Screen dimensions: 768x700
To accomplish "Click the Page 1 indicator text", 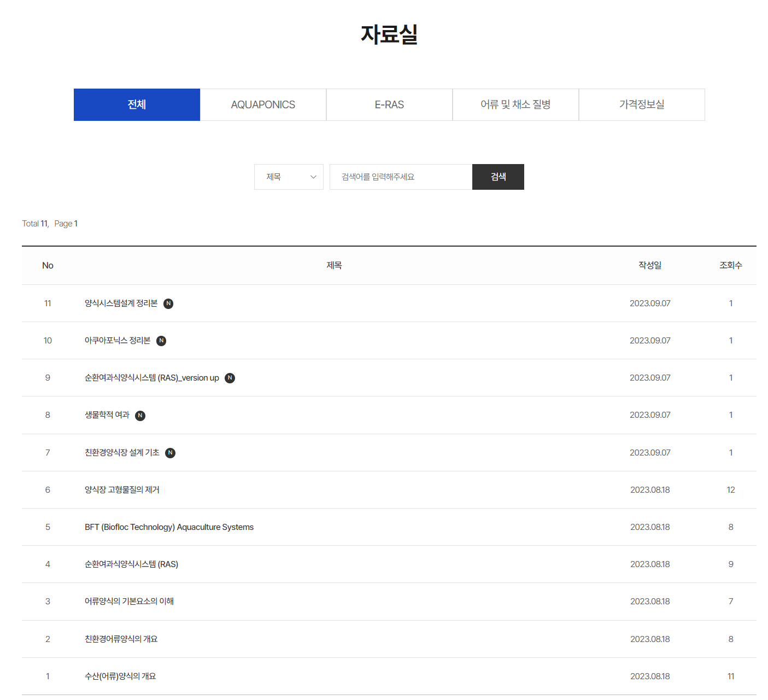I will [x=66, y=224].
